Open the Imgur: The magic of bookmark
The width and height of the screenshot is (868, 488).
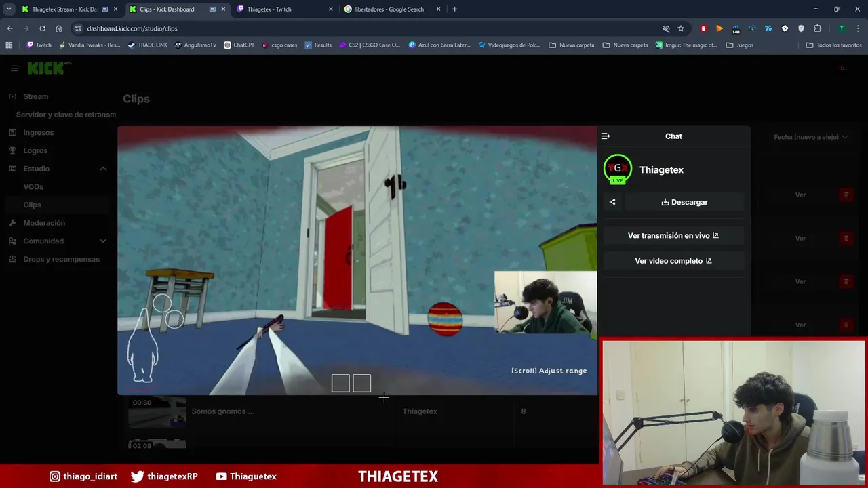pos(686,45)
